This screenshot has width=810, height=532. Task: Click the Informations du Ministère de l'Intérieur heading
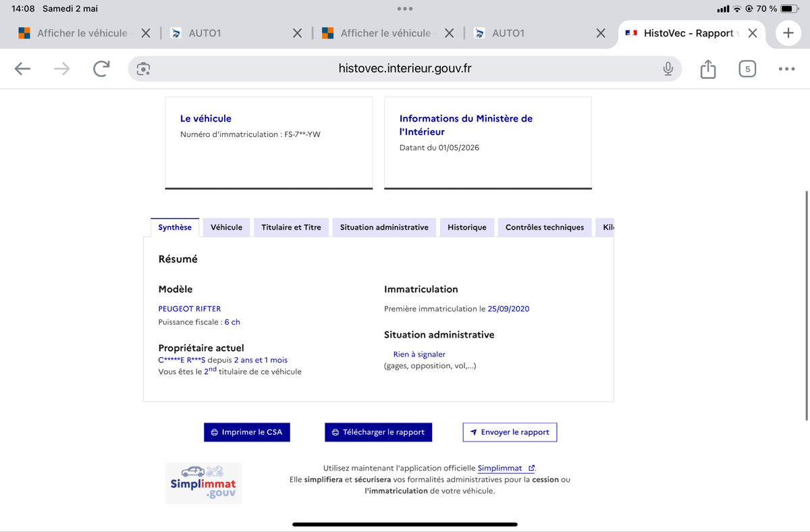pos(466,125)
